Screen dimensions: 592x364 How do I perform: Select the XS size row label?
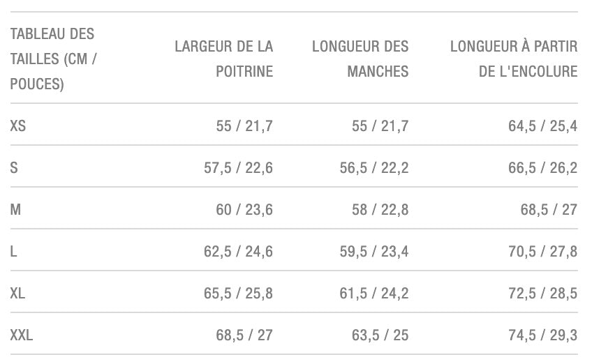coord(18,126)
